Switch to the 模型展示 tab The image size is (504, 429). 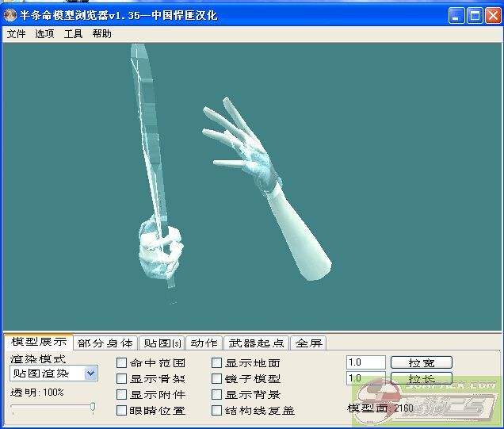click(39, 342)
